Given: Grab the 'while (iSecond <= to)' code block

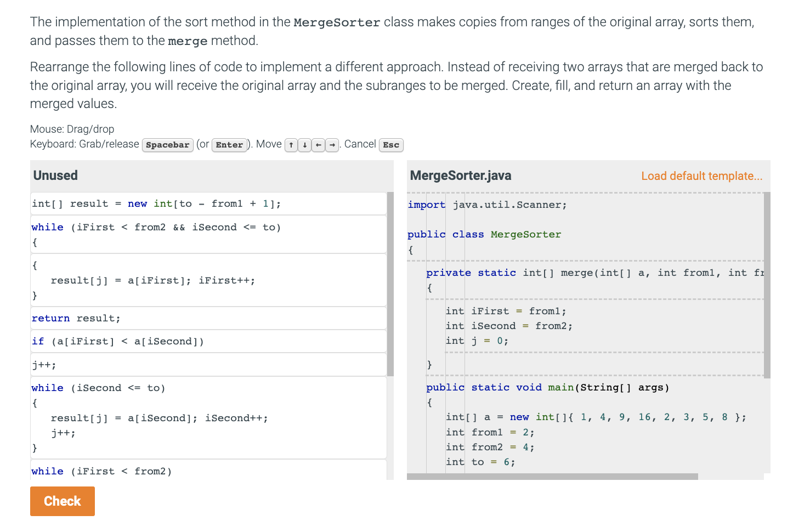Looking at the screenshot, I should 209,418.
